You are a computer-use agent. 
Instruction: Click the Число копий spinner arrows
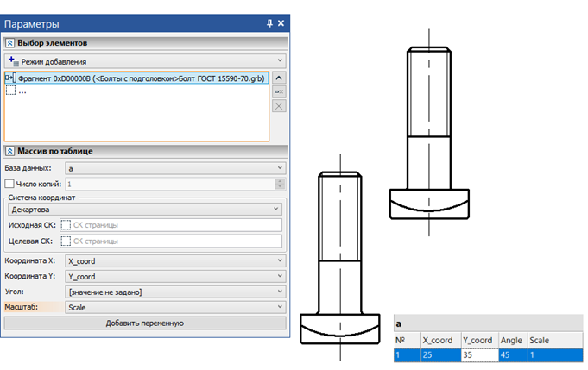(x=280, y=184)
